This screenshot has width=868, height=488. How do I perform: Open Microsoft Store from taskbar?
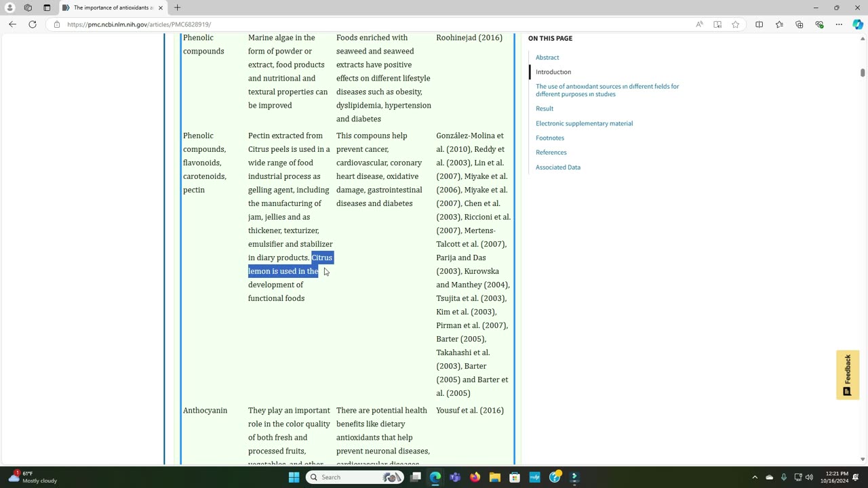[x=515, y=477]
